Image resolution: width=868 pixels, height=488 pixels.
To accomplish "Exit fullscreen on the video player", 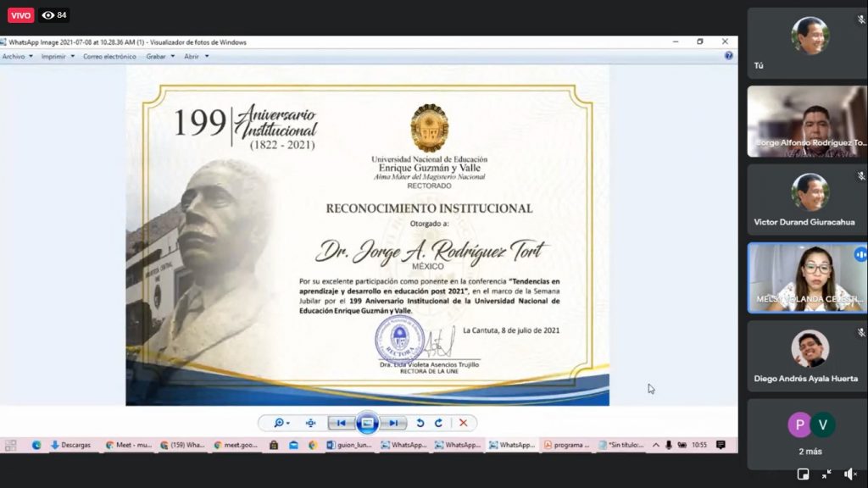I will pyautogui.click(x=826, y=474).
